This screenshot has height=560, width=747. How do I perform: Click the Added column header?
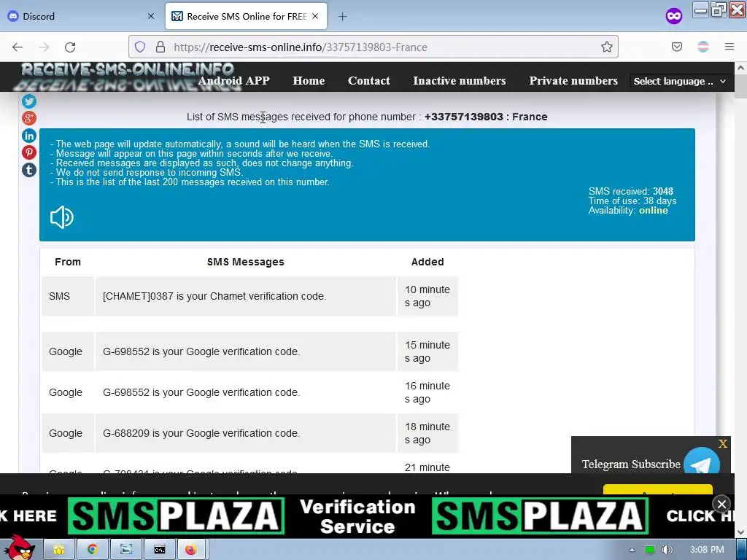[427, 262]
